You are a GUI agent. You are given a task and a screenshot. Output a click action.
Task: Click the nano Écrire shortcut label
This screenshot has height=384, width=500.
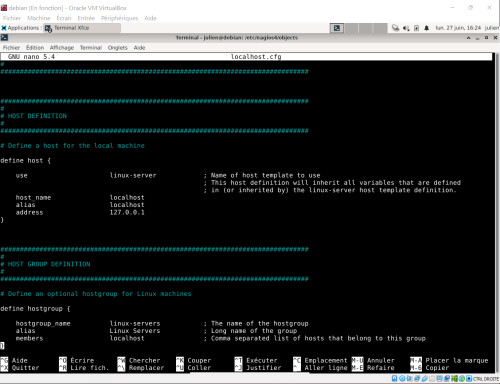82,360
